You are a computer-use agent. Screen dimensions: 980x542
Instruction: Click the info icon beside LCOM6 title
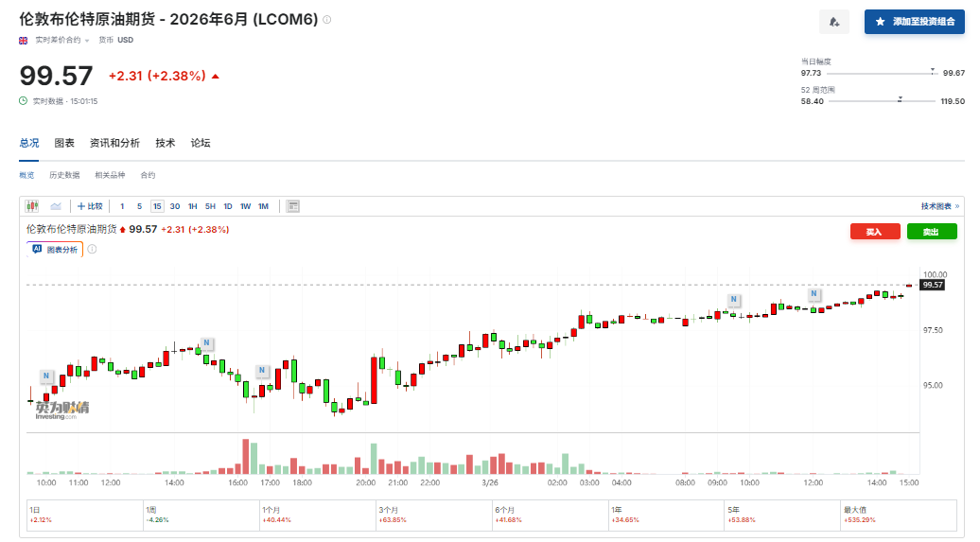[x=327, y=20]
